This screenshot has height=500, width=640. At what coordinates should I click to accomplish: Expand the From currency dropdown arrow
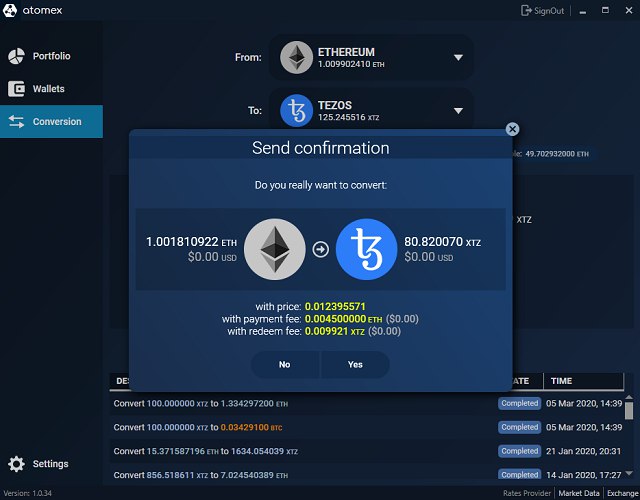pyautogui.click(x=458, y=58)
